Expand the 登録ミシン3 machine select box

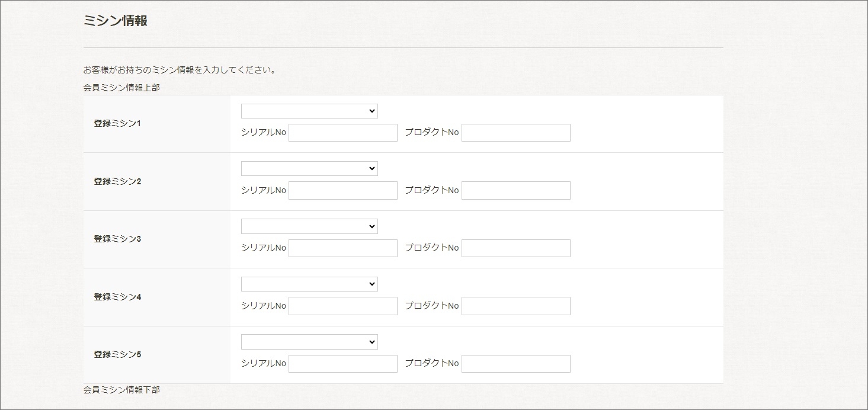point(309,226)
